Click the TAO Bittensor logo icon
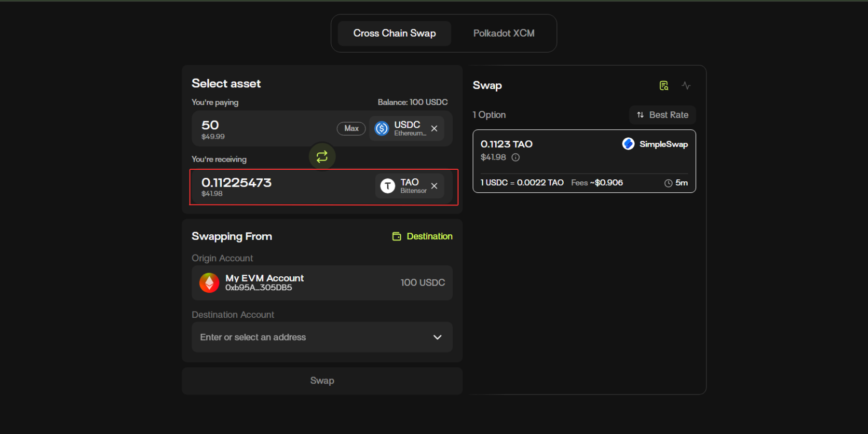 coord(388,186)
